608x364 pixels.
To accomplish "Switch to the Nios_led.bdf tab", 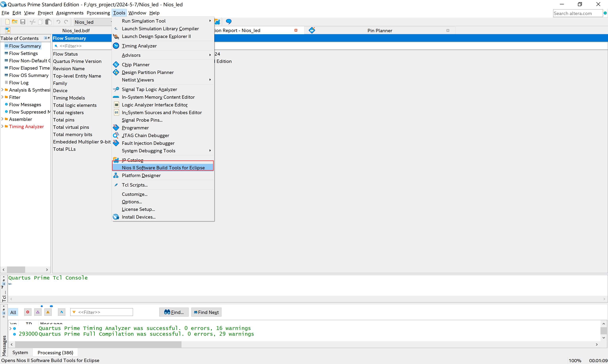I will point(76,30).
